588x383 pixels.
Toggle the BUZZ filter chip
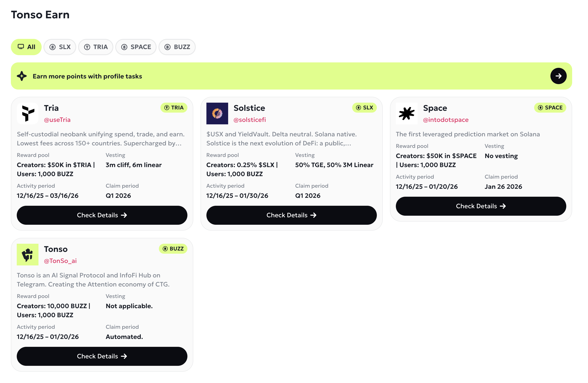point(177,47)
